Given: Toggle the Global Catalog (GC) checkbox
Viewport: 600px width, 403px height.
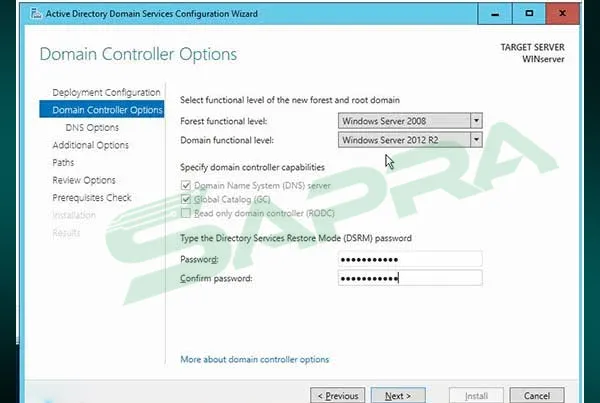Looking at the screenshot, I should coord(185,199).
